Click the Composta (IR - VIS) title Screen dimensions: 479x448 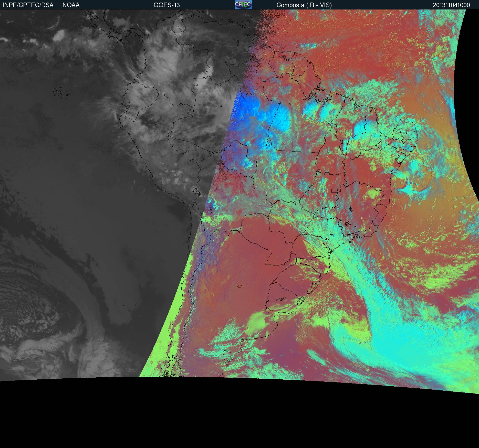coord(304,5)
